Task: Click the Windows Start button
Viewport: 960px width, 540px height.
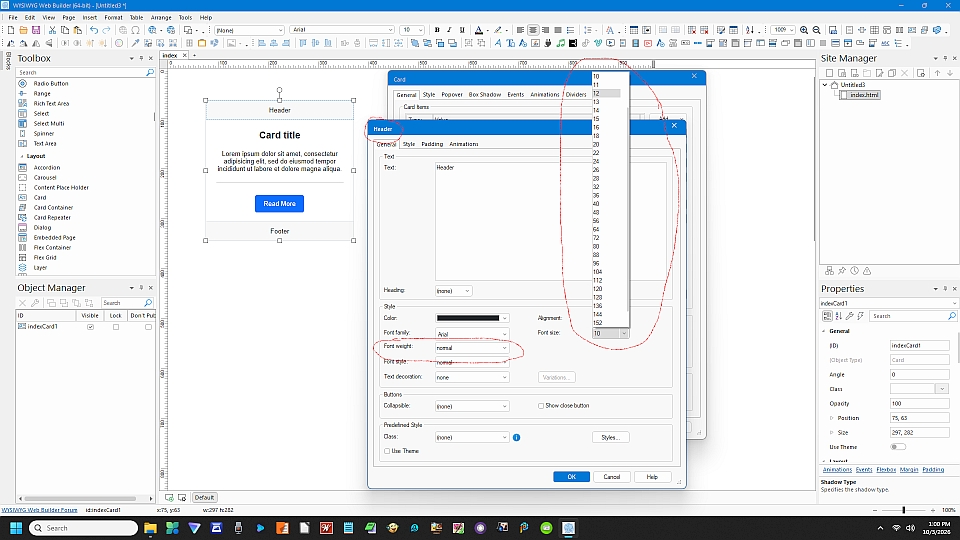Action: tap(16, 528)
